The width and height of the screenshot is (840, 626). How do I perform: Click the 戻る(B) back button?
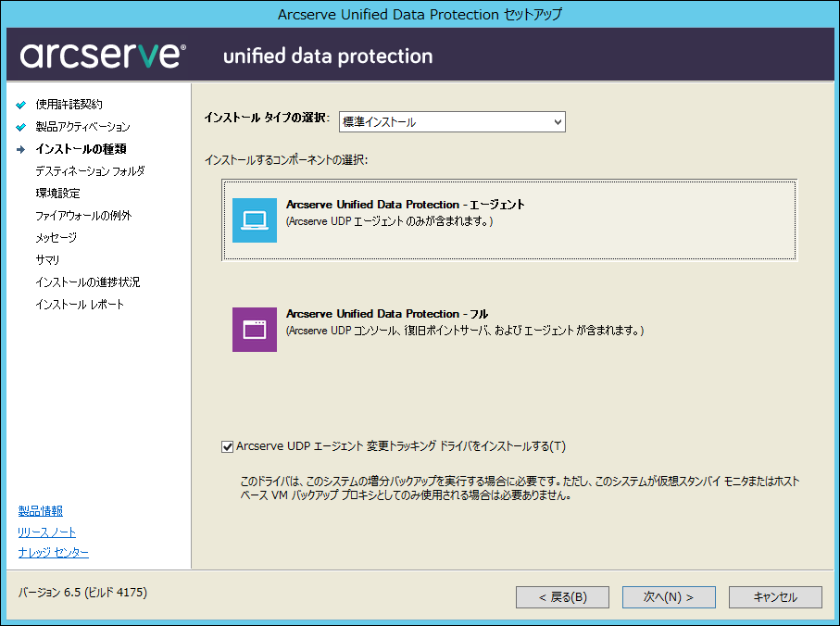pyautogui.click(x=562, y=597)
